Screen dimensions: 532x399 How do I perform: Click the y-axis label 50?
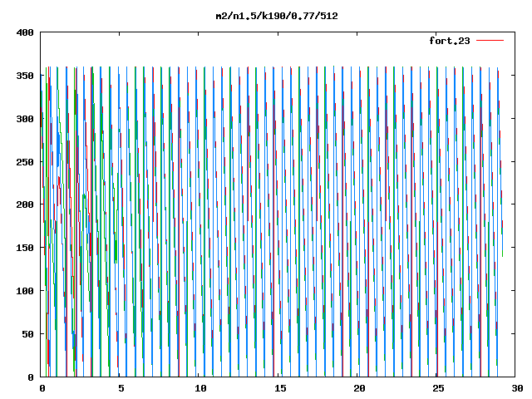tap(28, 334)
